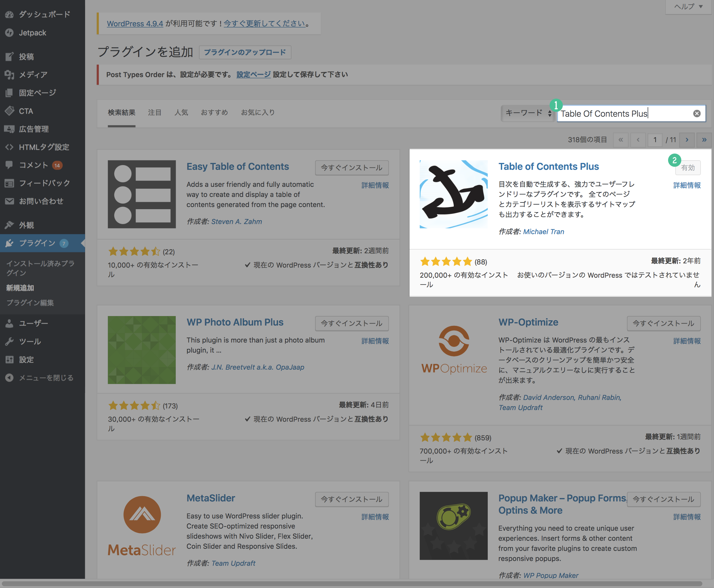Open the Posts (投稿) pin icon
The image size is (714, 588).
pos(9,57)
